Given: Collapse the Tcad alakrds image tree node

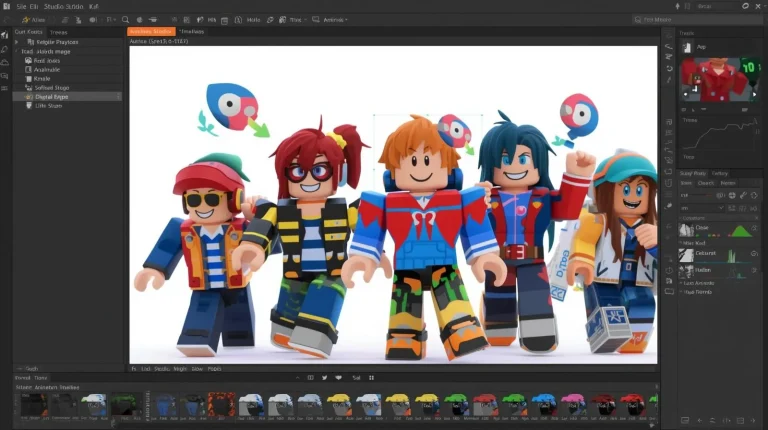Looking at the screenshot, I should [16, 51].
